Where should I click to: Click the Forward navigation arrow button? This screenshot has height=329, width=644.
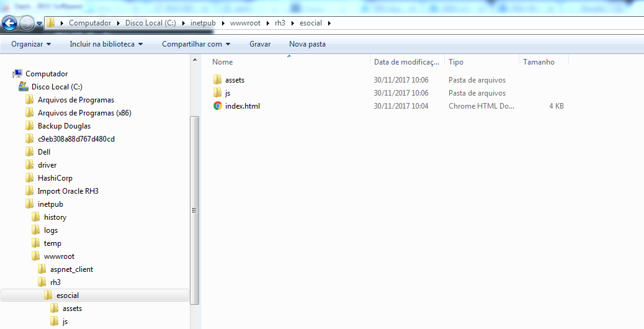point(27,24)
